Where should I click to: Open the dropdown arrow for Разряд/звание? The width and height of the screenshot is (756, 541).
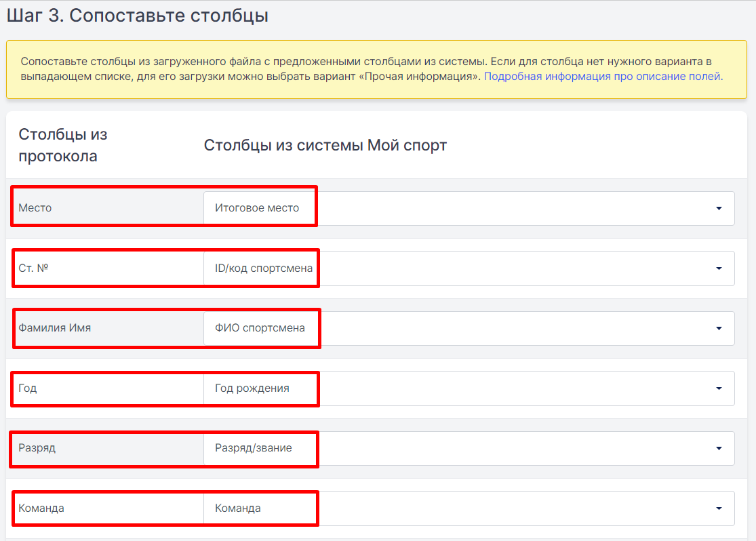tap(719, 448)
